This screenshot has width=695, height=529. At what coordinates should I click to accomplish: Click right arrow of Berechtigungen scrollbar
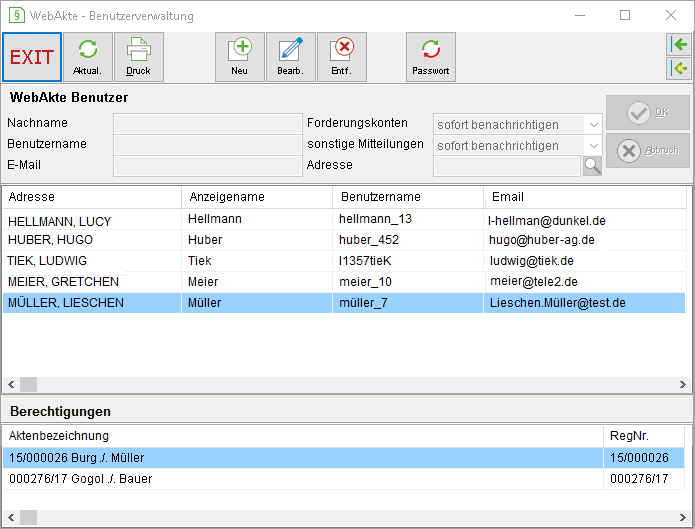click(683, 517)
